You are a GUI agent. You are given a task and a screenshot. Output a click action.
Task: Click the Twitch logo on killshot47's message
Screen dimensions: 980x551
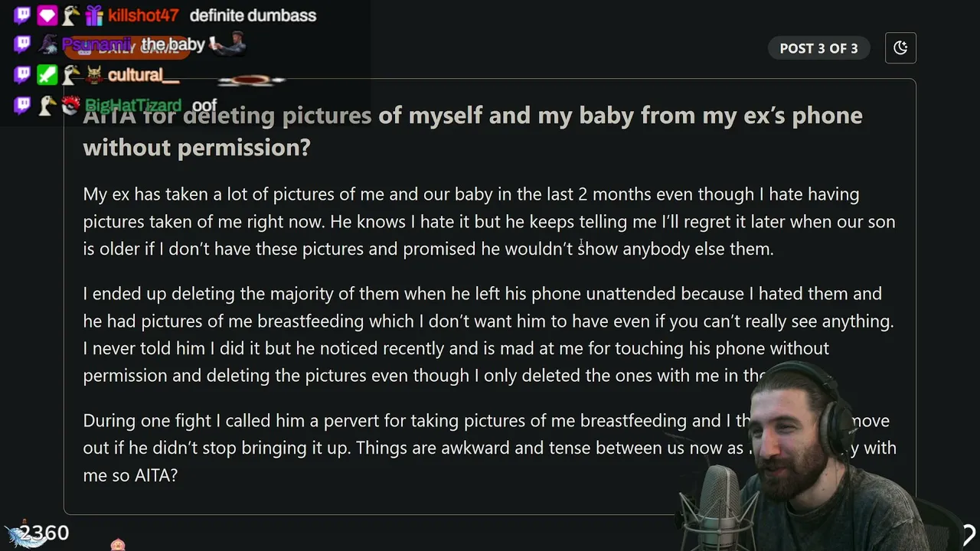click(x=23, y=15)
